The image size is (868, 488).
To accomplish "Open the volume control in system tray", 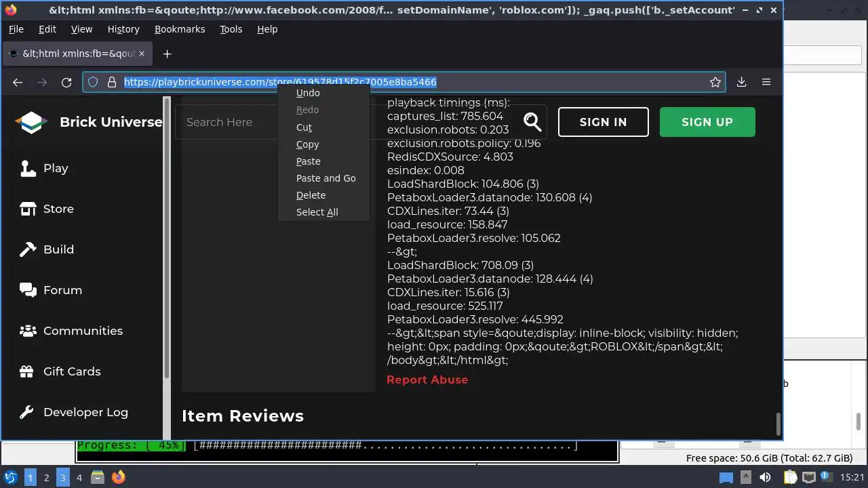I will pyautogui.click(x=766, y=477).
